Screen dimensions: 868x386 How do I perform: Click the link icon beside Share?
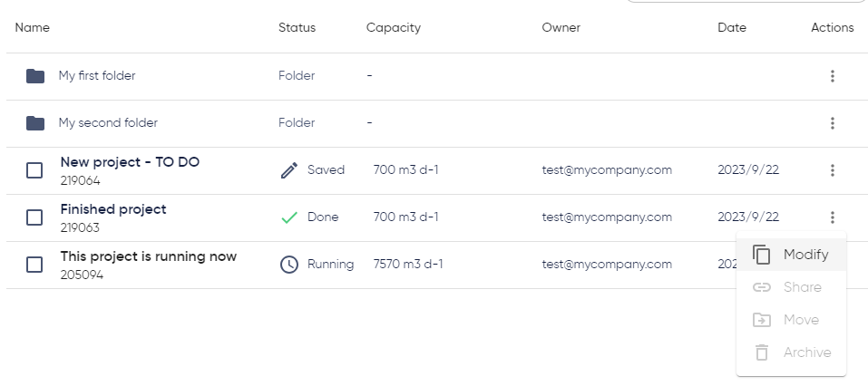point(762,287)
